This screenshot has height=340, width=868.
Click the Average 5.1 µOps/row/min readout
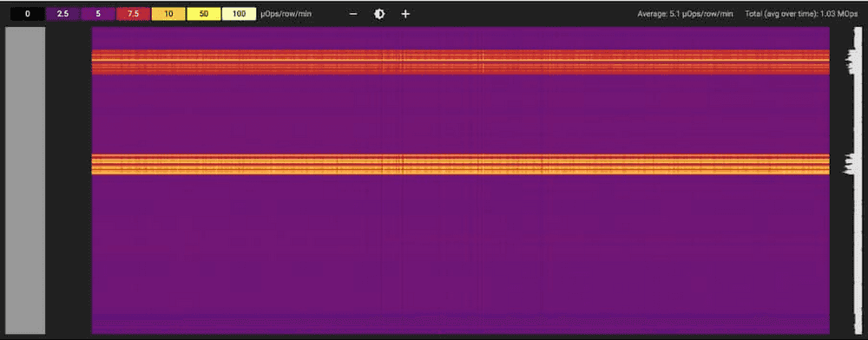[686, 14]
